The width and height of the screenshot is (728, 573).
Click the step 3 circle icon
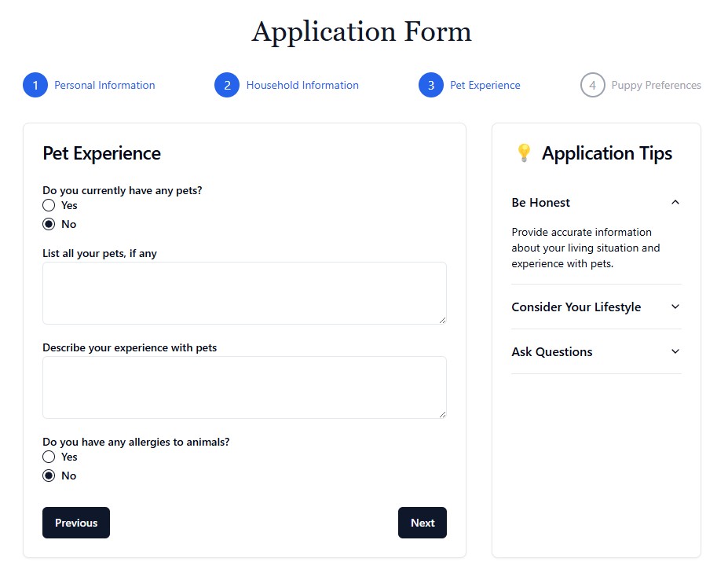point(431,86)
